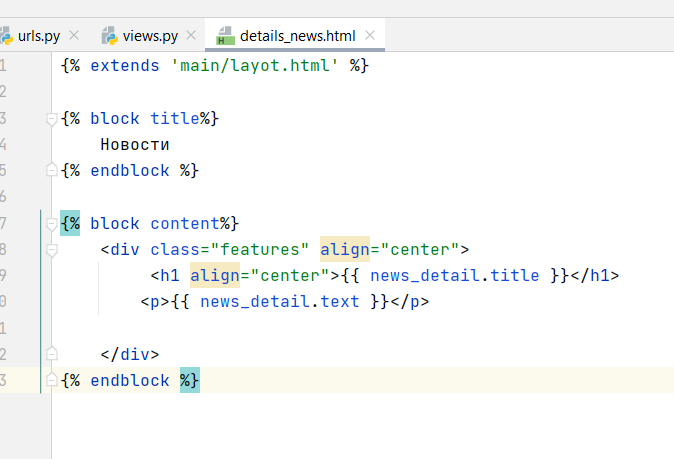Click the highlighted align attribute in h1 tag

[215, 275]
